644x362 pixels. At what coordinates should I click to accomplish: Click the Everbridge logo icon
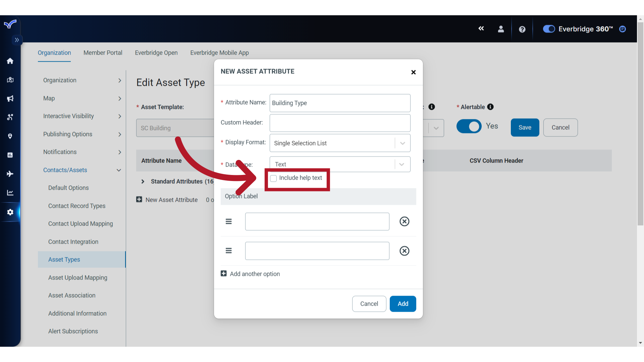coord(10,24)
